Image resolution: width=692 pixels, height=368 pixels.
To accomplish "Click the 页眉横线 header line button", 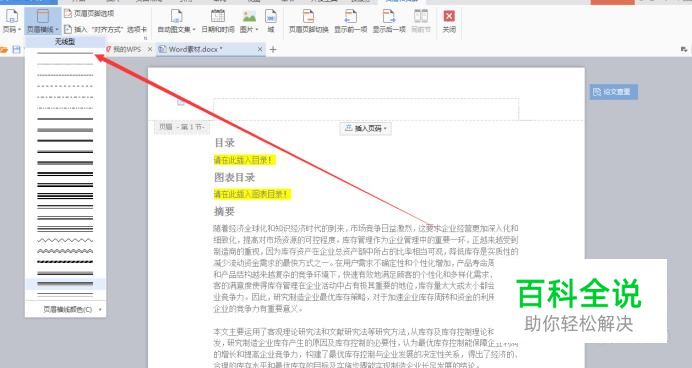I will 43,21.
